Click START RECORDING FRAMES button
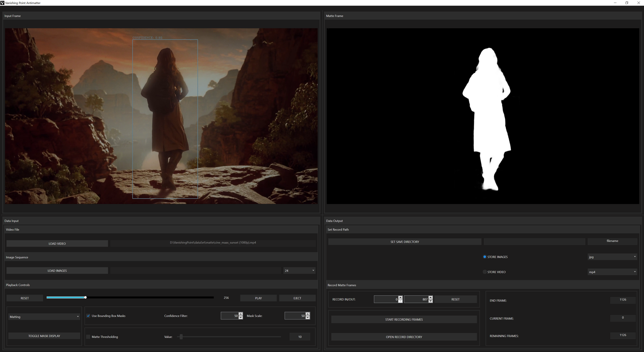The height and width of the screenshot is (352, 644). pos(404,319)
